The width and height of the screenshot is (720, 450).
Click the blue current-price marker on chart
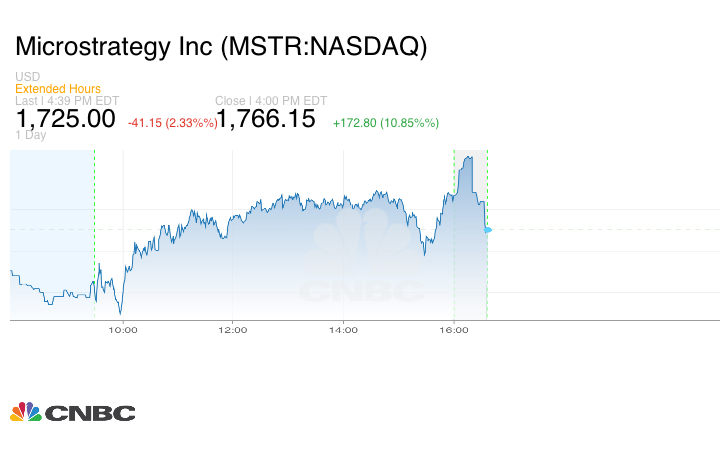[488, 230]
